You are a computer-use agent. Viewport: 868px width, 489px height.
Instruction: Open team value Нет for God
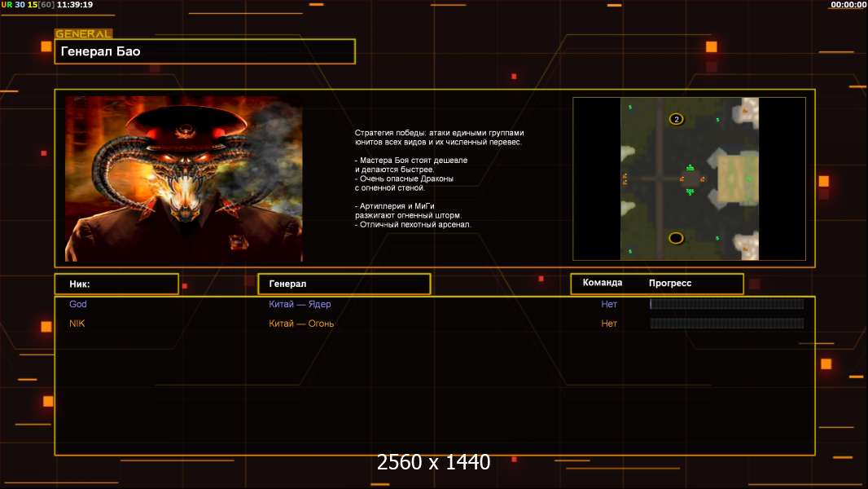(x=609, y=304)
